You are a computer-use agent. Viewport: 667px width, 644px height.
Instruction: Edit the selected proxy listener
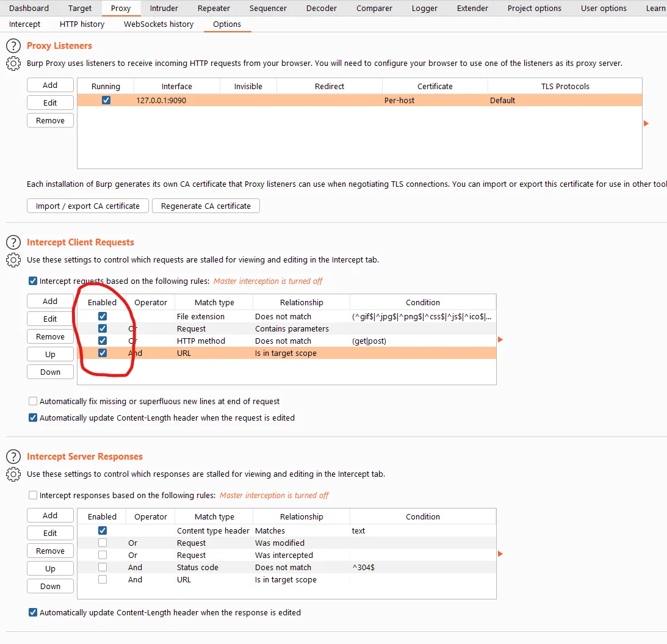[50, 103]
